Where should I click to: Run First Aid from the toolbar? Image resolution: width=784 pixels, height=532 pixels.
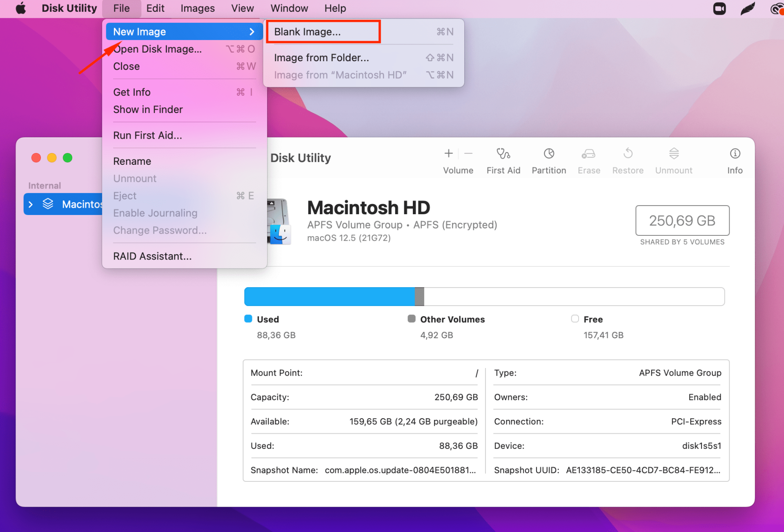[503, 160]
